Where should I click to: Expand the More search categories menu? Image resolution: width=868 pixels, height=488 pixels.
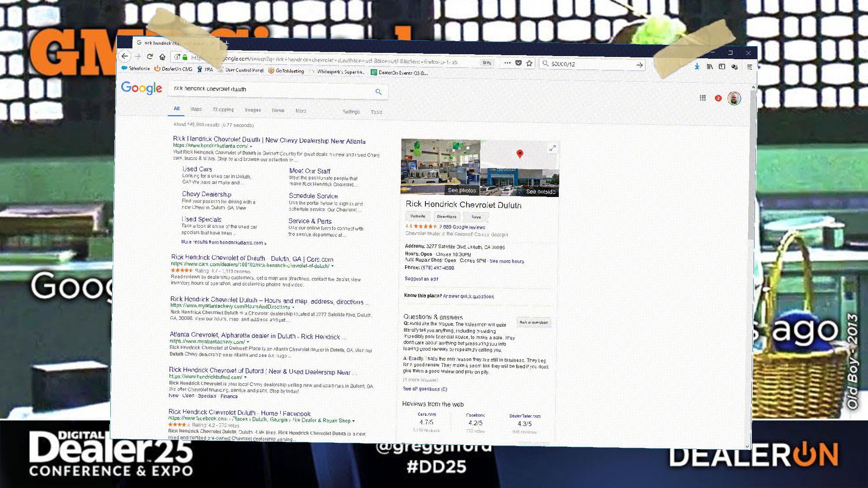pos(301,111)
